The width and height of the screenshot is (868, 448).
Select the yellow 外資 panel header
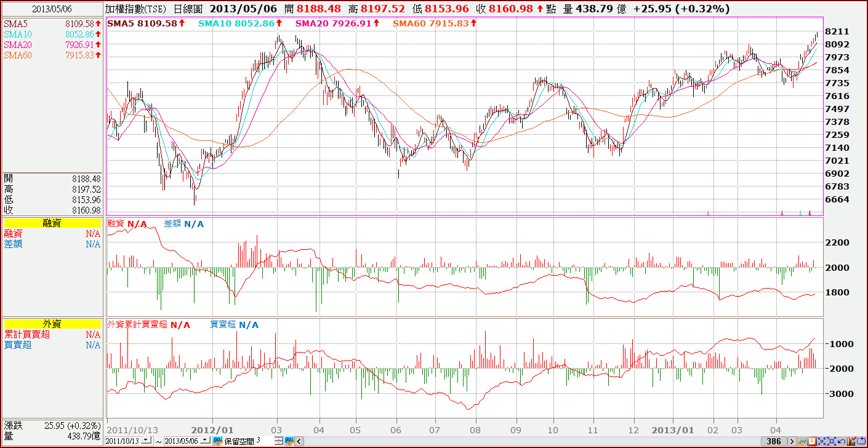(x=52, y=324)
